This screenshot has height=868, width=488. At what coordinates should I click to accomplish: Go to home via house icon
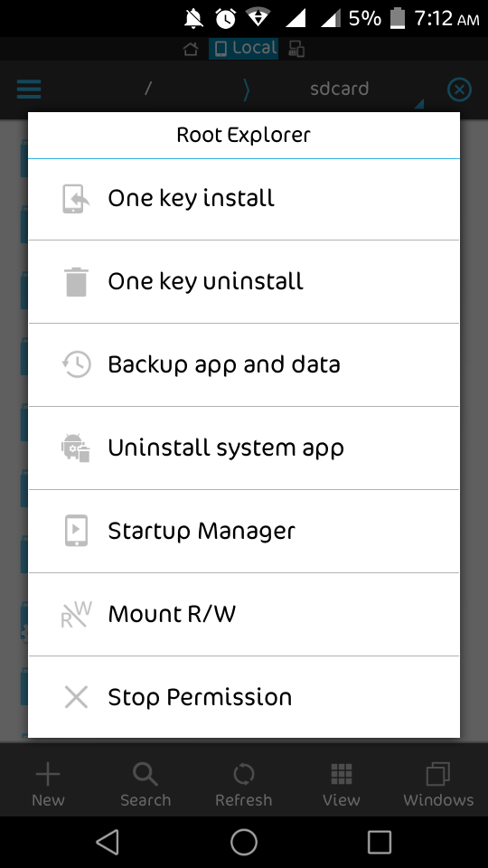click(x=191, y=49)
